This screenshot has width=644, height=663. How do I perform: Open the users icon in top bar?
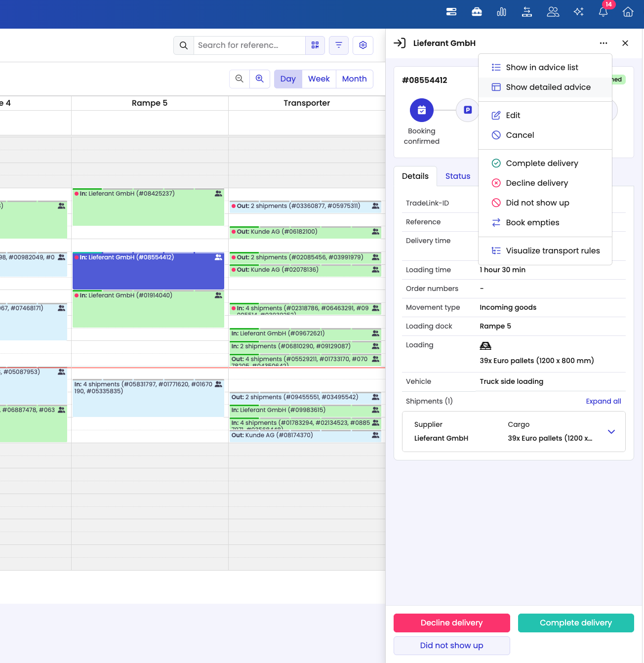coord(553,12)
